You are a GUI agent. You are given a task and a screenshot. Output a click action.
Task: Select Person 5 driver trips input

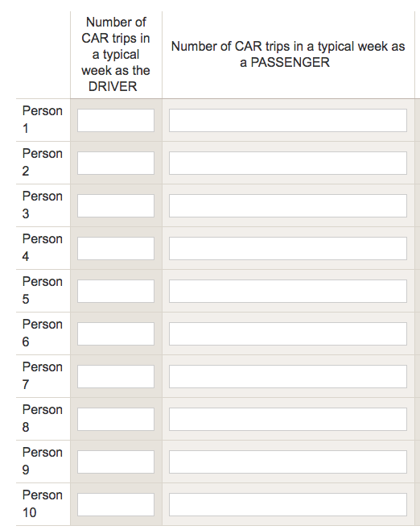(x=116, y=291)
